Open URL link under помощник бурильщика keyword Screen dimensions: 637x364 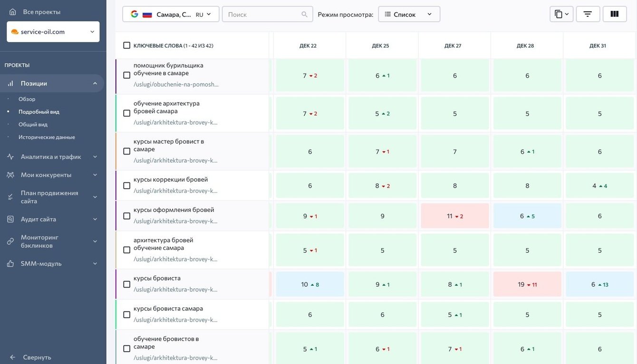176,84
